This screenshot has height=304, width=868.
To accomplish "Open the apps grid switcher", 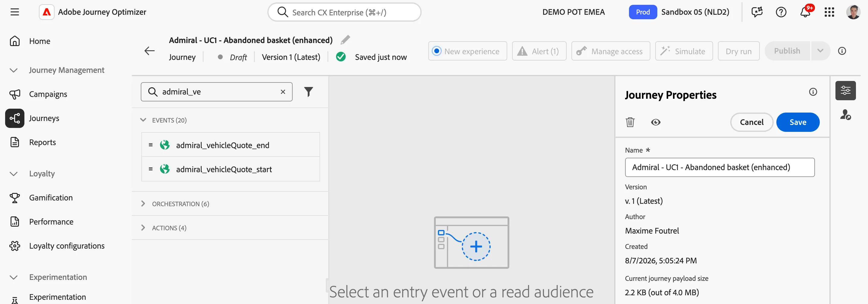I will [x=829, y=12].
